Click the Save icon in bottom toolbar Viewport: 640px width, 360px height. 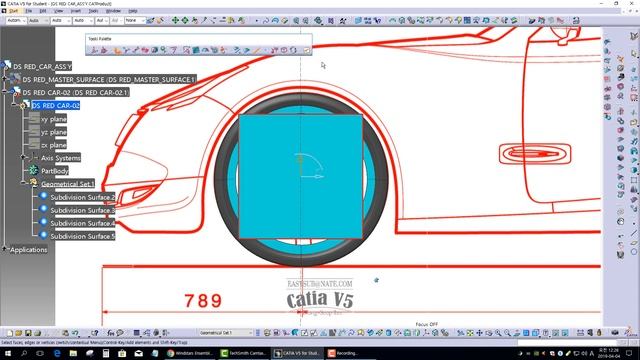pyautogui.click(x=28, y=333)
